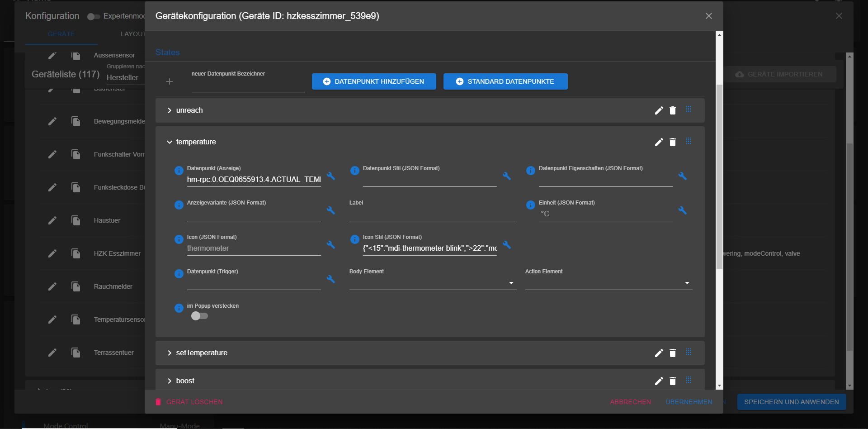Edit the setTemperature state

click(x=659, y=353)
